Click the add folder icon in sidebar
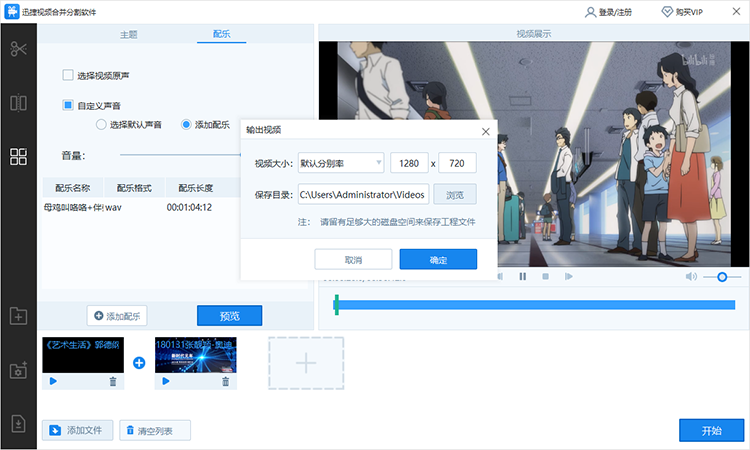 18,316
